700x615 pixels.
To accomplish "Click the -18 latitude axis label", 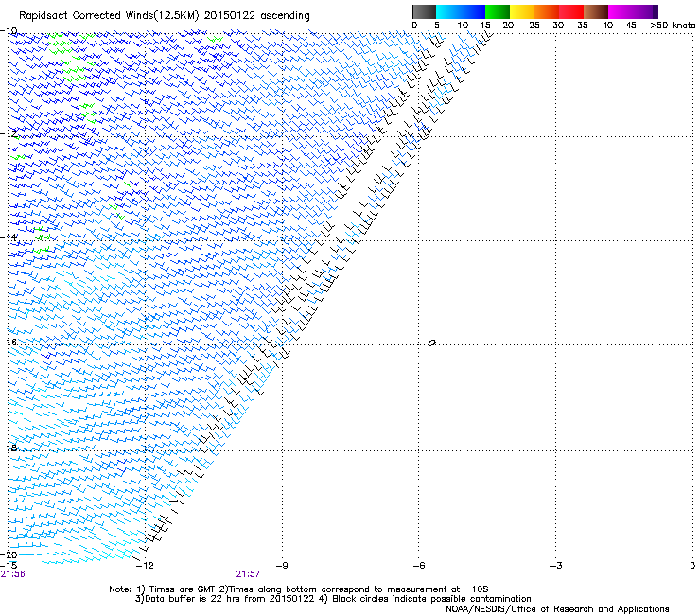I will 9,448.
